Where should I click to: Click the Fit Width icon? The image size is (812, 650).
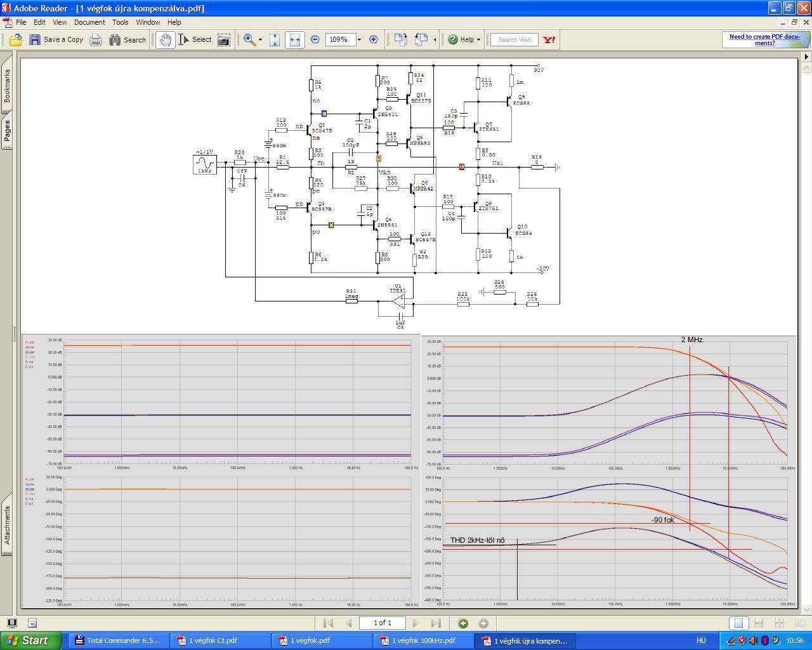pos(294,40)
